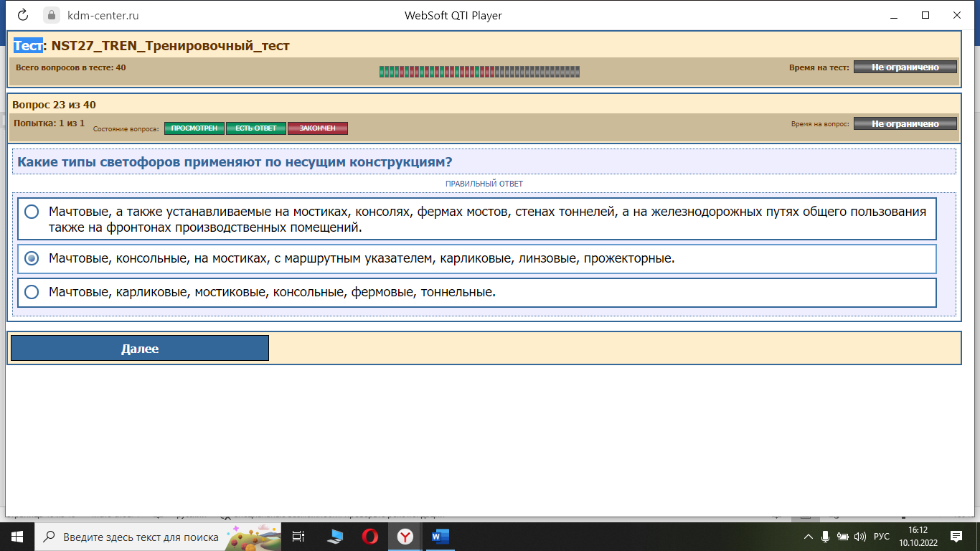Click the ПРАВИЛЬНЫЙ ОТВЕТ label
The height and width of the screenshot is (551, 980).
(484, 184)
